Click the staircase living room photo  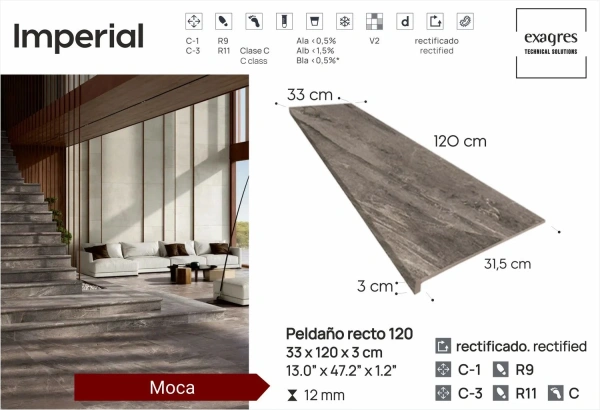coord(125,220)
